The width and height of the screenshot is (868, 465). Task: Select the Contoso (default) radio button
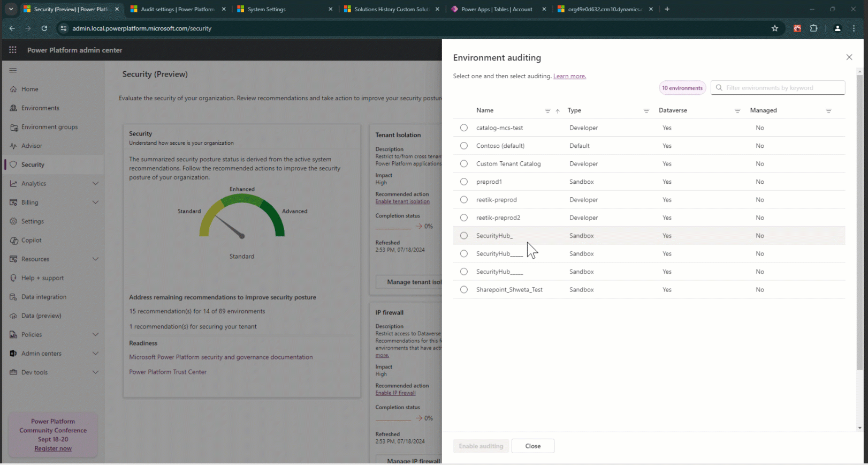coord(464,146)
